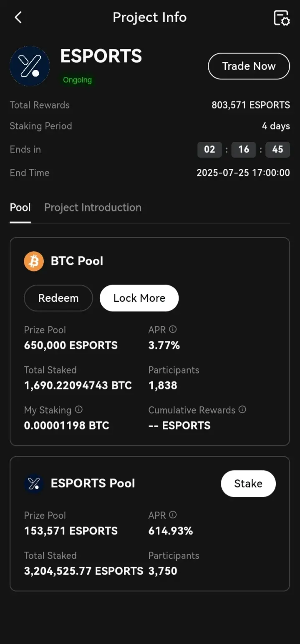Open the info icon next to BTC Pool APR
Screen dimensions: 300x644
coord(173,329)
